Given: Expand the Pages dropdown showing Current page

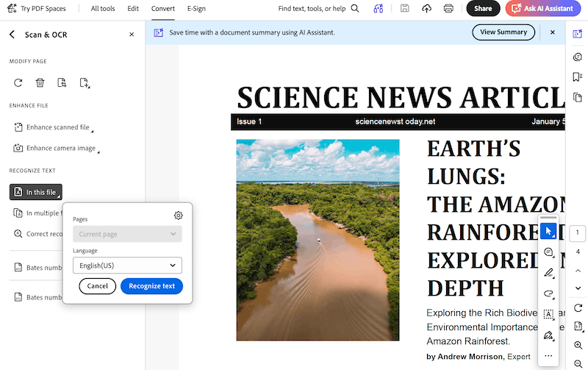Looking at the screenshot, I should (127, 234).
